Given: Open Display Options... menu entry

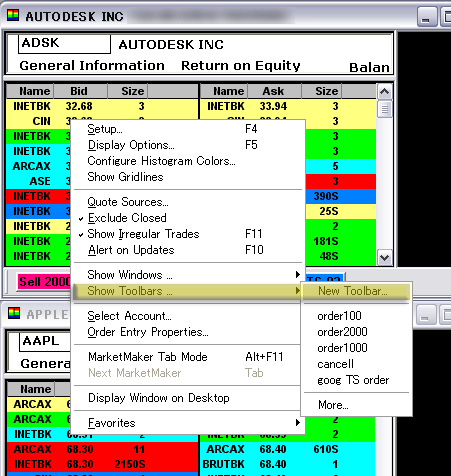Looking at the screenshot, I should coord(188,145).
